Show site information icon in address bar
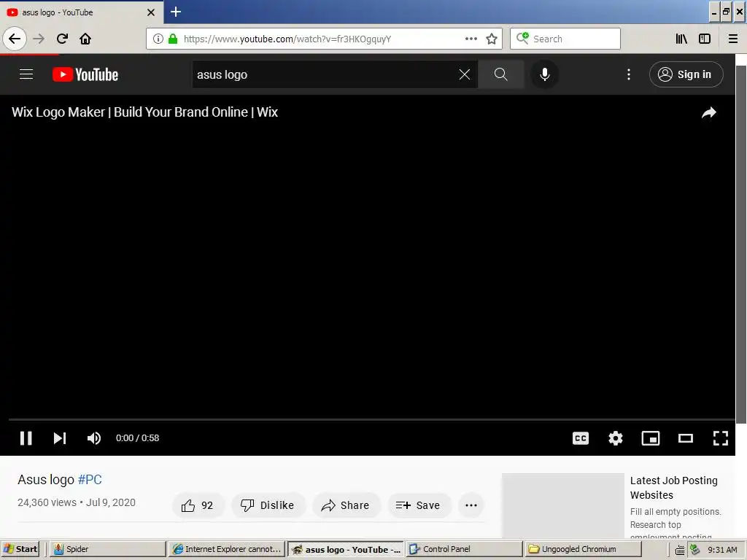 coord(158,39)
